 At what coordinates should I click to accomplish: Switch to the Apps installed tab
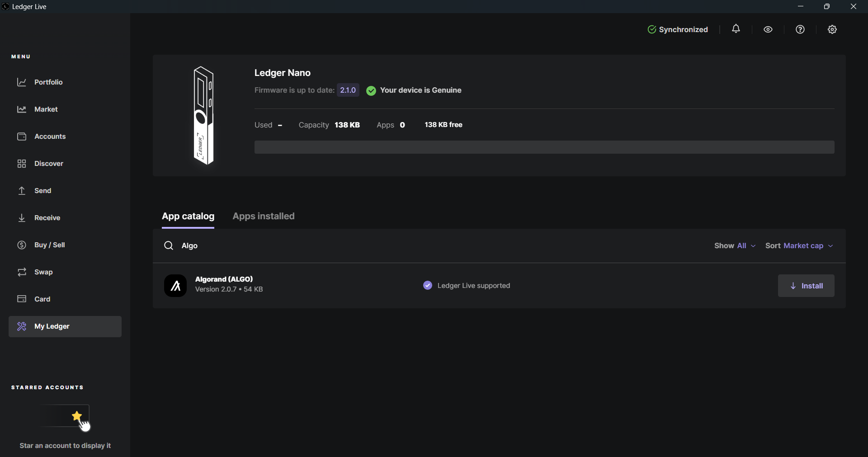point(264,217)
